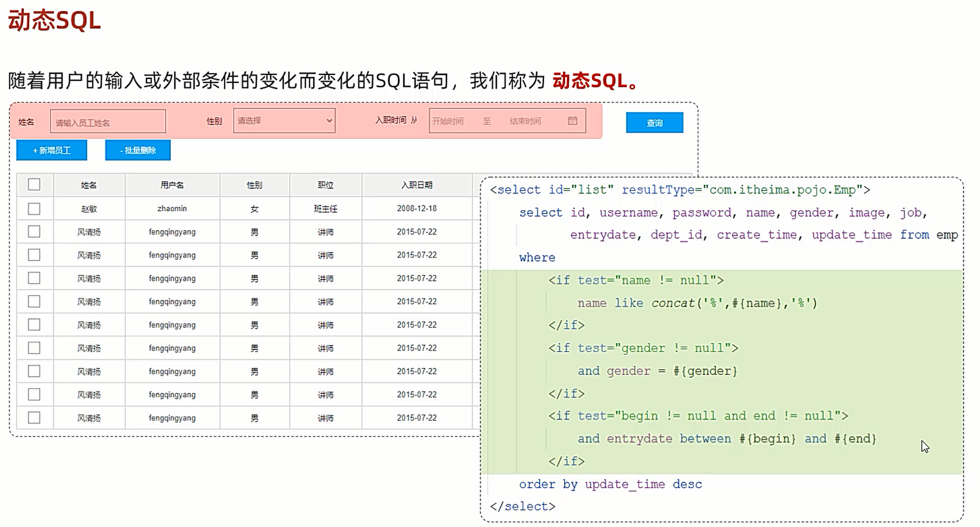Click the code line with 'entrydate between #{begin}'
This screenshot has height=527, width=980.
coord(727,439)
